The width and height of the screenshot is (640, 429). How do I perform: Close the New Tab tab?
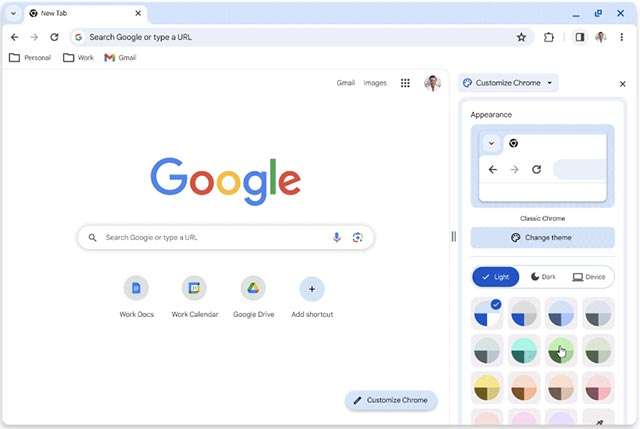[138, 13]
